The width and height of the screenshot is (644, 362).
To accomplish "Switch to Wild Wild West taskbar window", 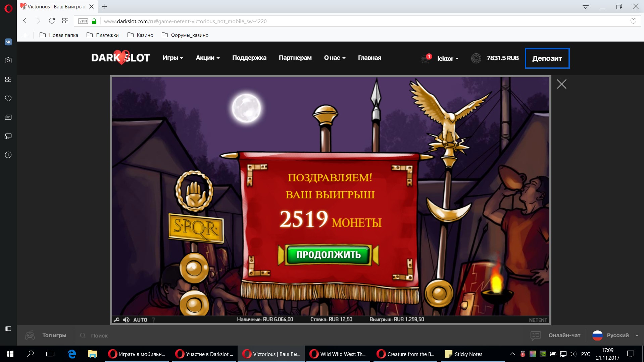I will click(338, 354).
